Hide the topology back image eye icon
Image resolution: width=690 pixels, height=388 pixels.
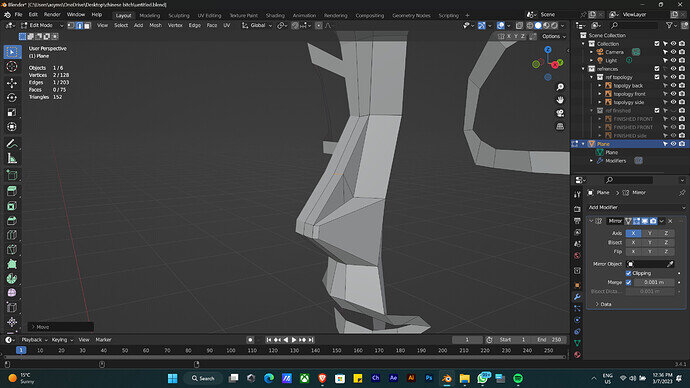coord(673,85)
